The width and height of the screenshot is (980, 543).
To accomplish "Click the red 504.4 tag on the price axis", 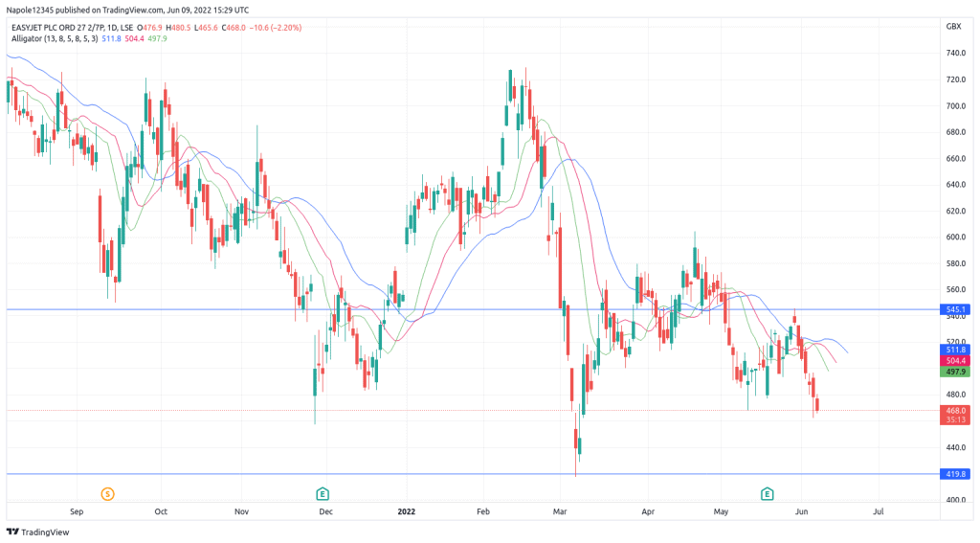I will pyautogui.click(x=955, y=361).
